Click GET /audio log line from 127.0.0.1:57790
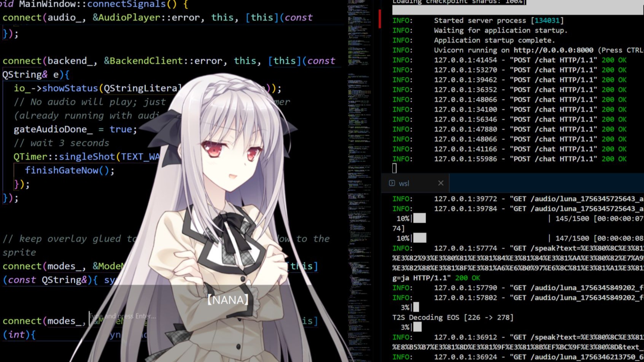This screenshot has width=644, height=362. [518, 288]
